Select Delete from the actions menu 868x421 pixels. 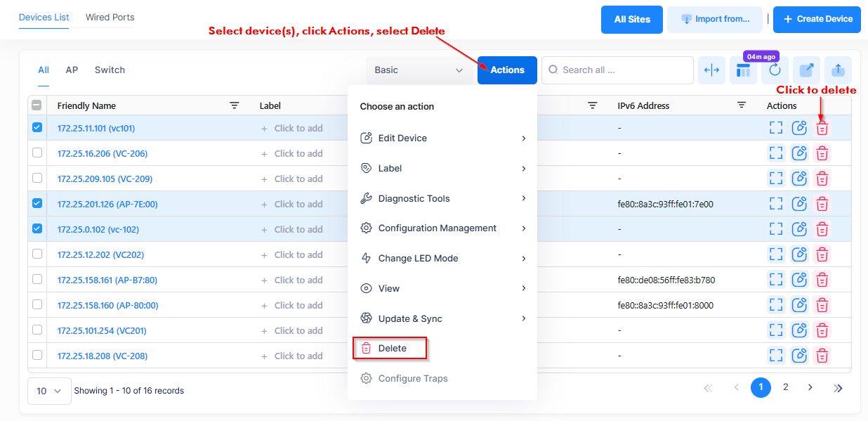point(390,348)
